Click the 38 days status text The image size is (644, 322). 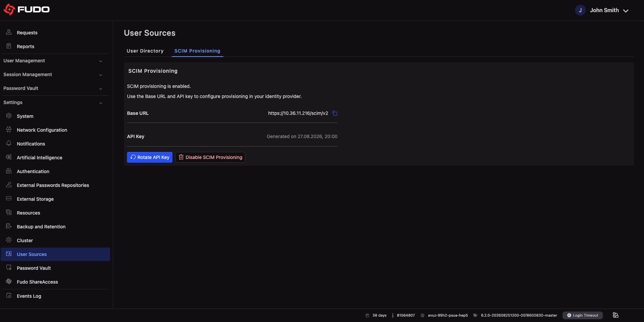pos(379,315)
